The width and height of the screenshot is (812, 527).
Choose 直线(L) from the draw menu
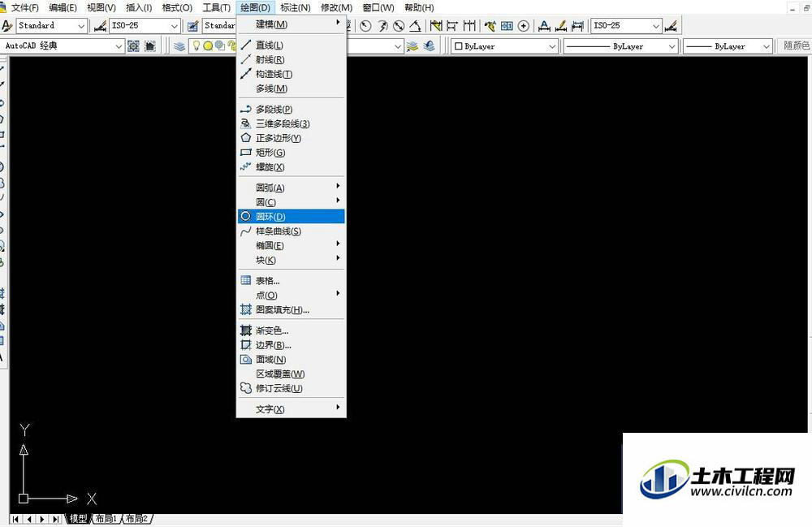[291, 45]
